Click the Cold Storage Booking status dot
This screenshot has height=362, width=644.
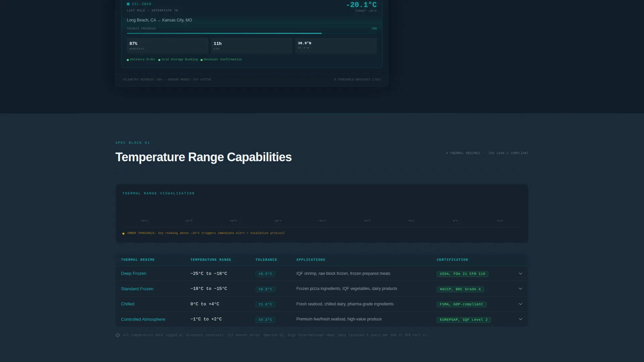[159, 60]
